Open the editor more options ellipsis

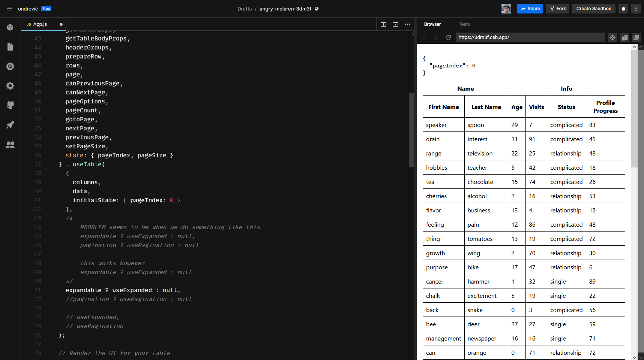tap(407, 24)
